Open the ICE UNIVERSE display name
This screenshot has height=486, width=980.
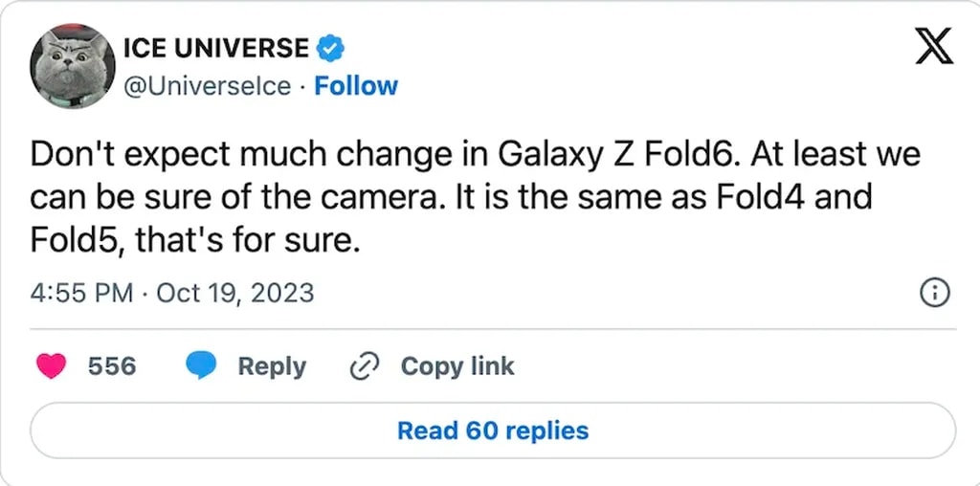point(215,47)
